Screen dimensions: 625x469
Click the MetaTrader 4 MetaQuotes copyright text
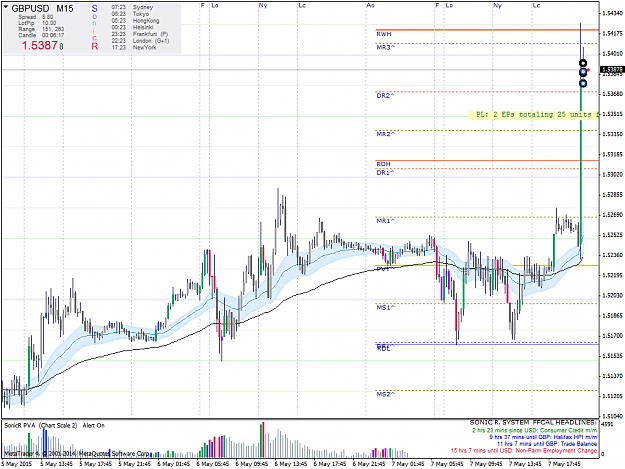click(77, 453)
